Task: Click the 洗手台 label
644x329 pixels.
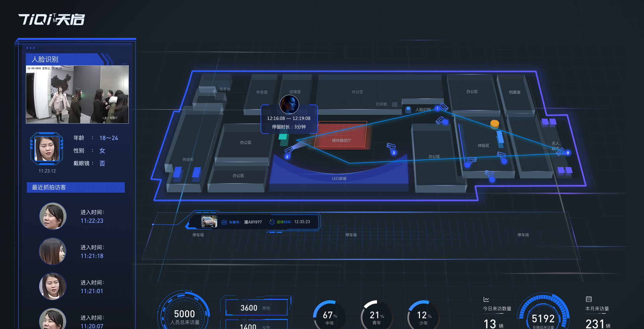Action: point(225,89)
